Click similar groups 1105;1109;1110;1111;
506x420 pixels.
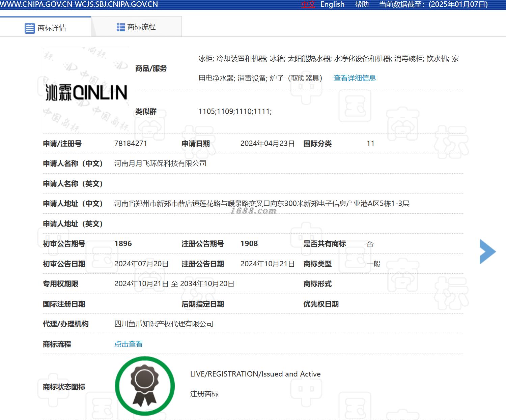pyautogui.click(x=235, y=111)
